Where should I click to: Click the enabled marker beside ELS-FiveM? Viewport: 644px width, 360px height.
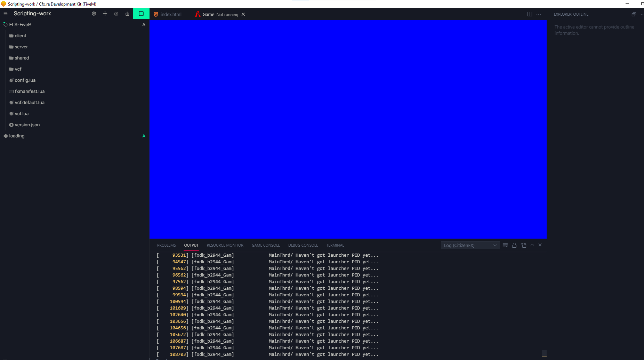pos(144,25)
